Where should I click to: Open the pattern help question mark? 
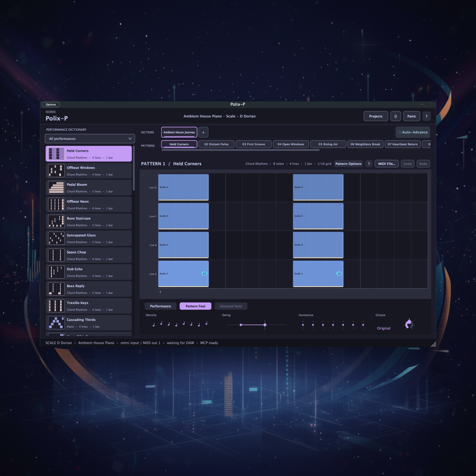[x=369, y=163]
